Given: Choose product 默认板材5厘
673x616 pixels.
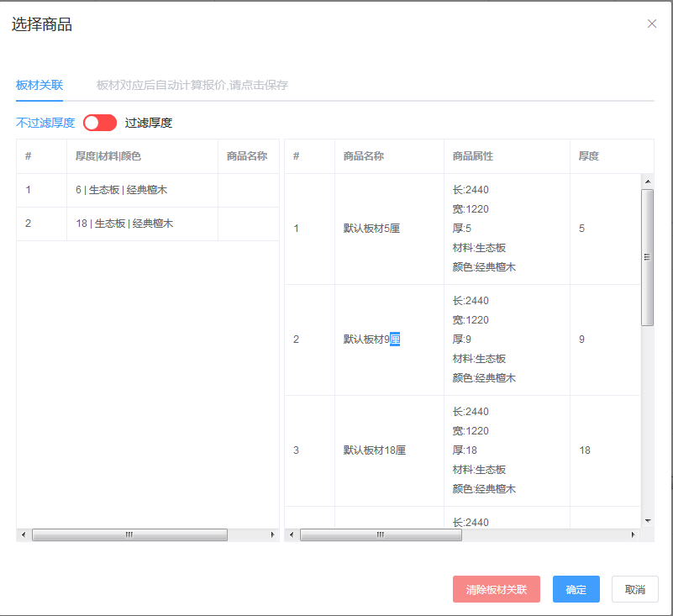Looking at the screenshot, I should pos(371,229).
